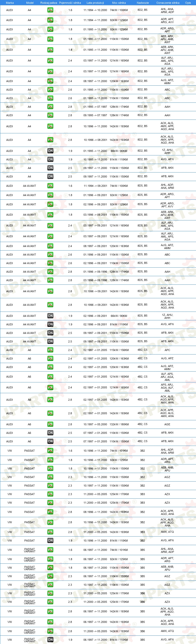Image resolution: width=196 pixels, height=644 pixels.
Task: Click petrol icon in A4 Avant 2.4 120kW/163KM row
Action: tap(50, 246)
